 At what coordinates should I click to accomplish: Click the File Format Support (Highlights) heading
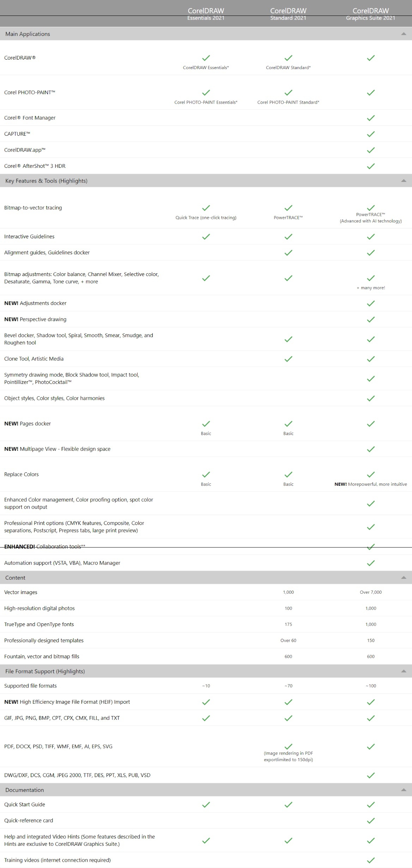coord(45,671)
